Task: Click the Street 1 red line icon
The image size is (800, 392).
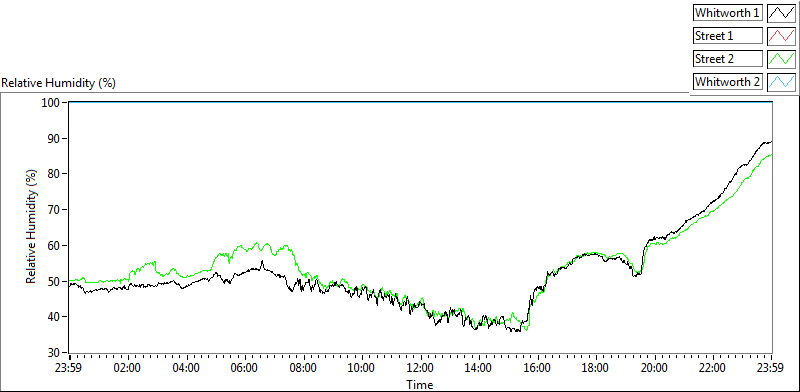Action: click(782, 36)
